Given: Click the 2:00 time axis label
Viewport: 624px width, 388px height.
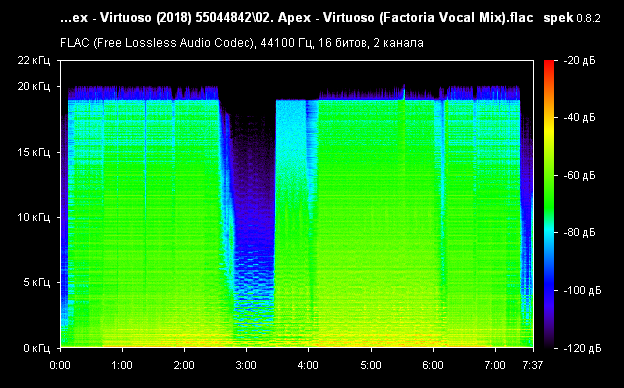Looking at the screenshot, I should [x=184, y=365].
